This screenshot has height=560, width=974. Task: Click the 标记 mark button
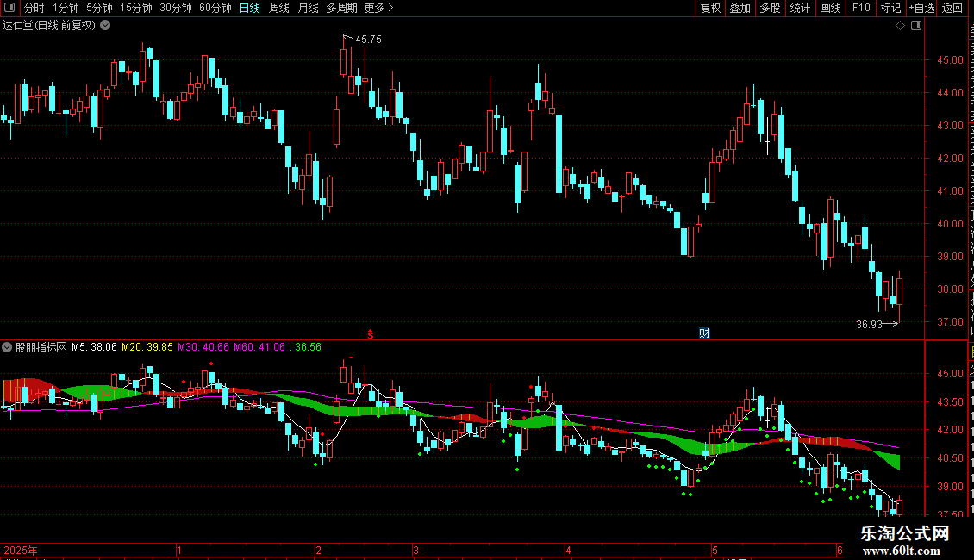tap(890, 8)
